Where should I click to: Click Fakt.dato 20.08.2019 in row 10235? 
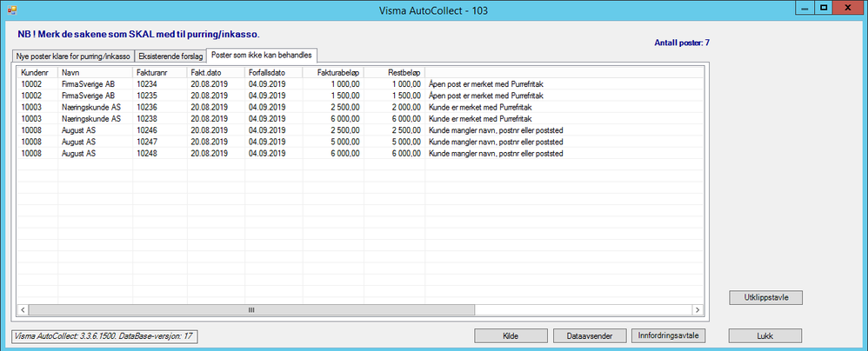pos(210,96)
